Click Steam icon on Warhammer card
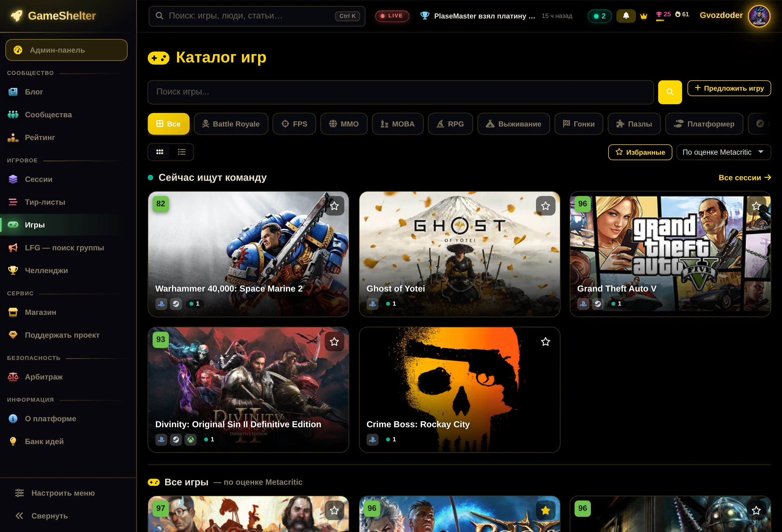 176,304
